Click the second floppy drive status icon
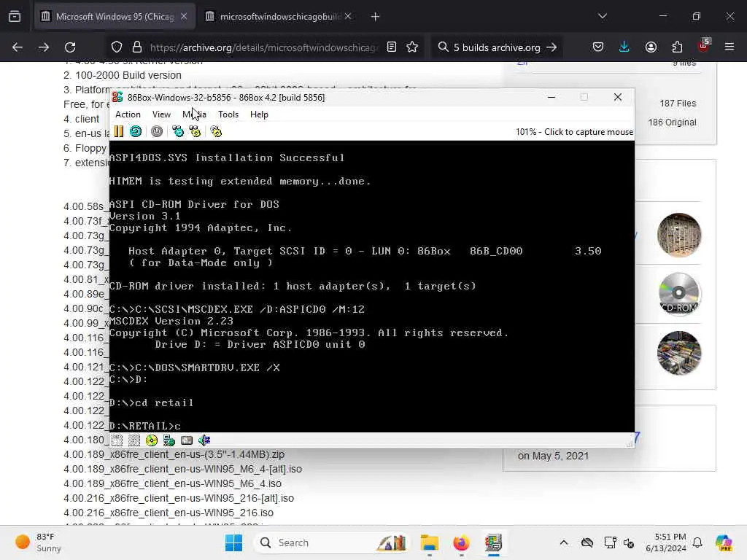The image size is (747, 560). pyautogui.click(x=134, y=440)
